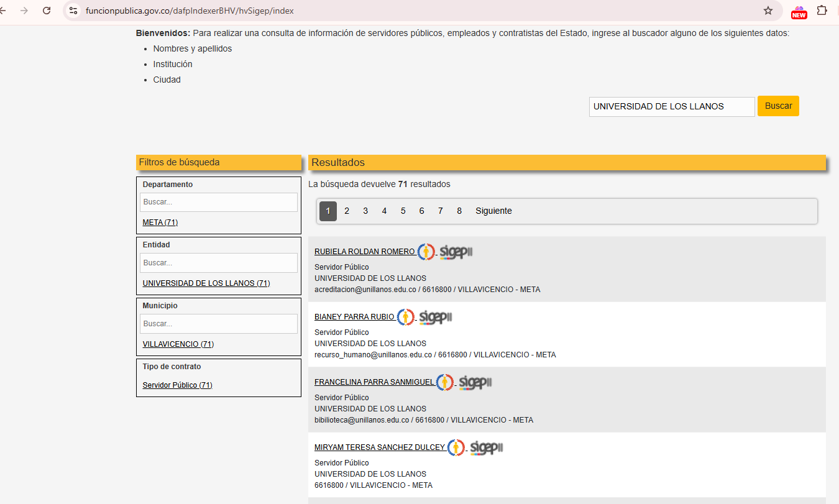This screenshot has width=839, height=504.
Task: Click the main search box containing UNIVERSIDAD DE LOS LLANOS
Action: [x=671, y=106]
